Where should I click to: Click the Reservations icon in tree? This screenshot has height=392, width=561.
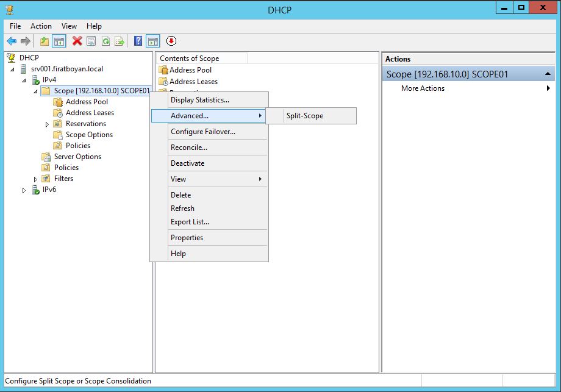[x=57, y=124]
